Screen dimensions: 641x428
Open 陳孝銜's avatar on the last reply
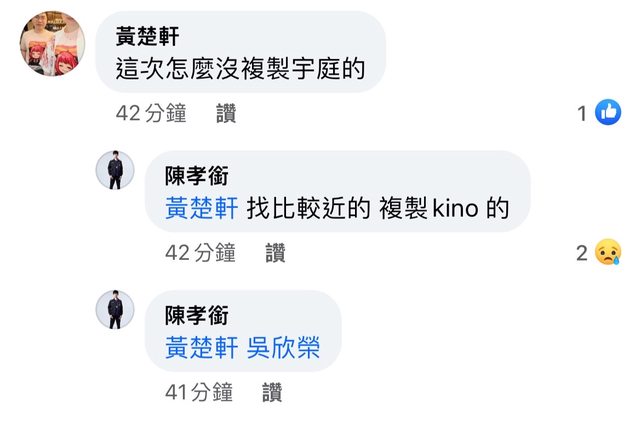(115, 309)
